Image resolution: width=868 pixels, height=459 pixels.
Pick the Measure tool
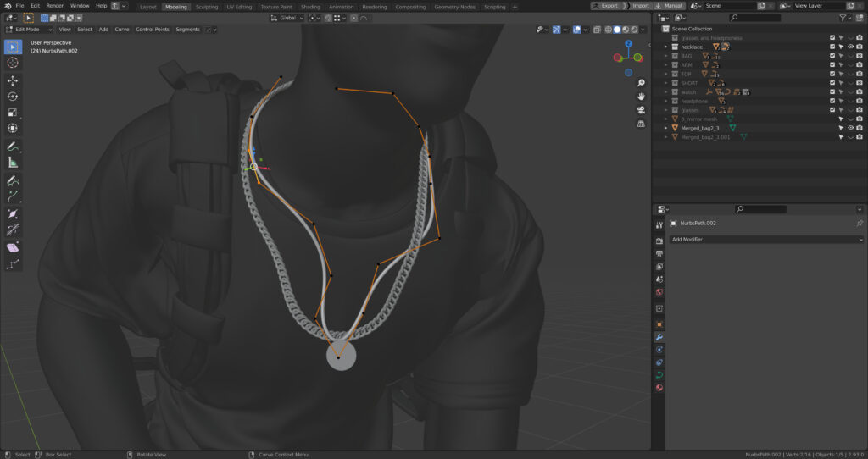pyautogui.click(x=13, y=163)
